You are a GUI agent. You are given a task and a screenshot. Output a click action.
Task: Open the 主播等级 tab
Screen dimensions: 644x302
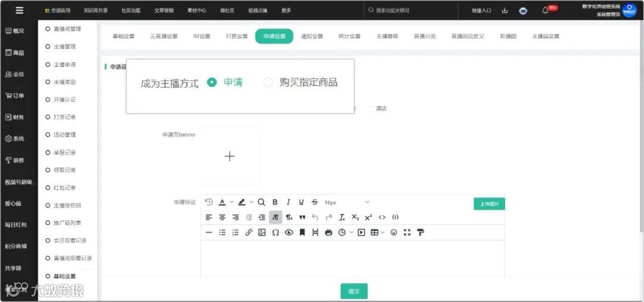[388, 36]
